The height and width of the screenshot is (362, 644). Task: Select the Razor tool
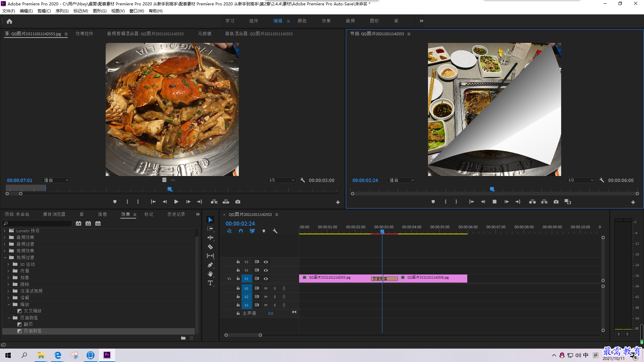210,247
